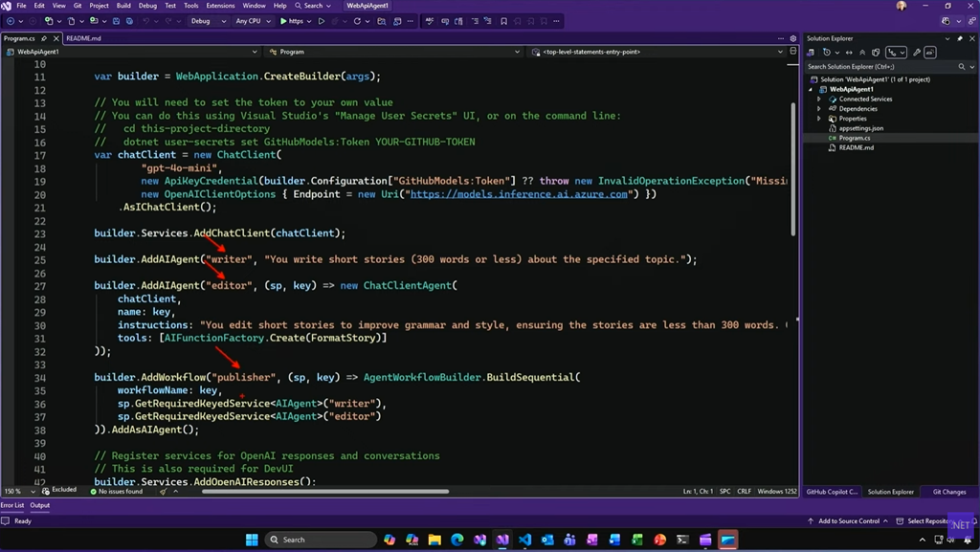This screenshot has height=552, width=980.
Task: Click the Toggle Bookmark icon in toolbar
Action: (x=503, y=21)
